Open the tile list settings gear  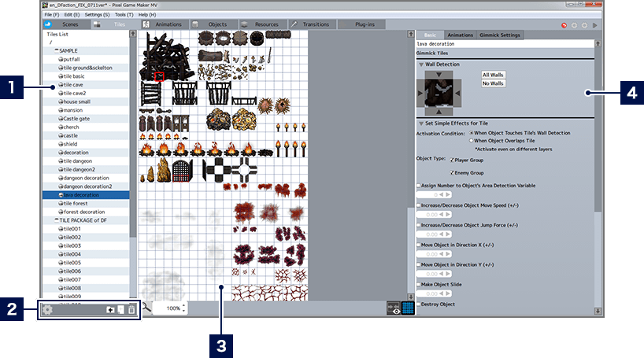tap(48, 310)
